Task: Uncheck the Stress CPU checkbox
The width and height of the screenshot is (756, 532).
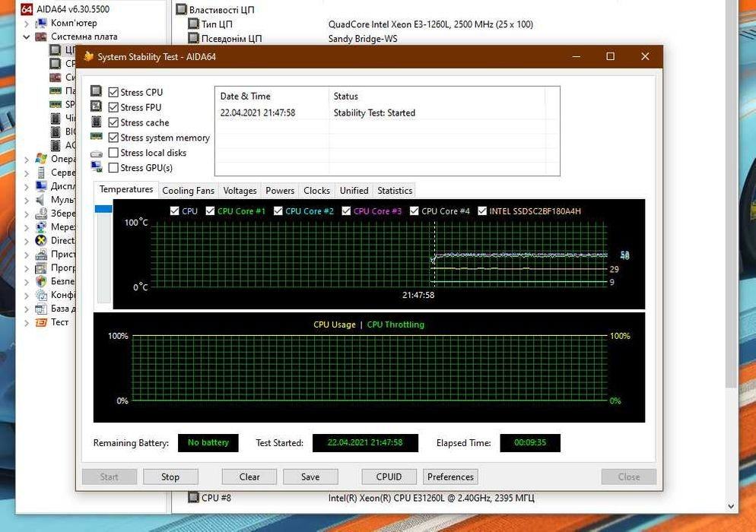Action: pyautogui.click(x=113, y=92)
